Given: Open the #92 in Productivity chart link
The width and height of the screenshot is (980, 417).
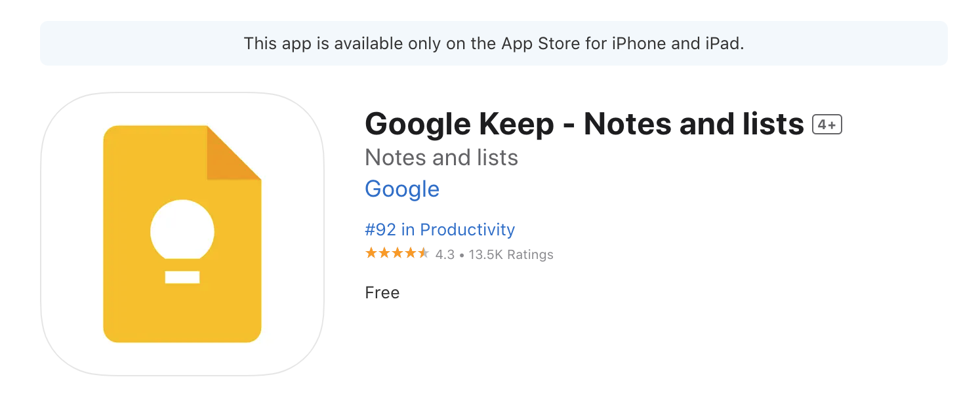Looking at the screenshot, I should 439,229.
